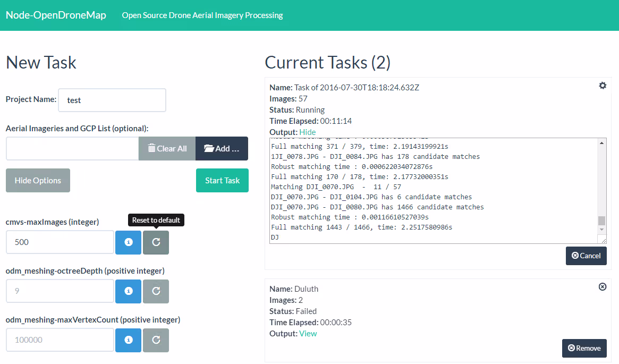The height and width of the screenshot is (364, 619).
Task: Click the 'Current Tasks (2)' heading
Action: 328,62
